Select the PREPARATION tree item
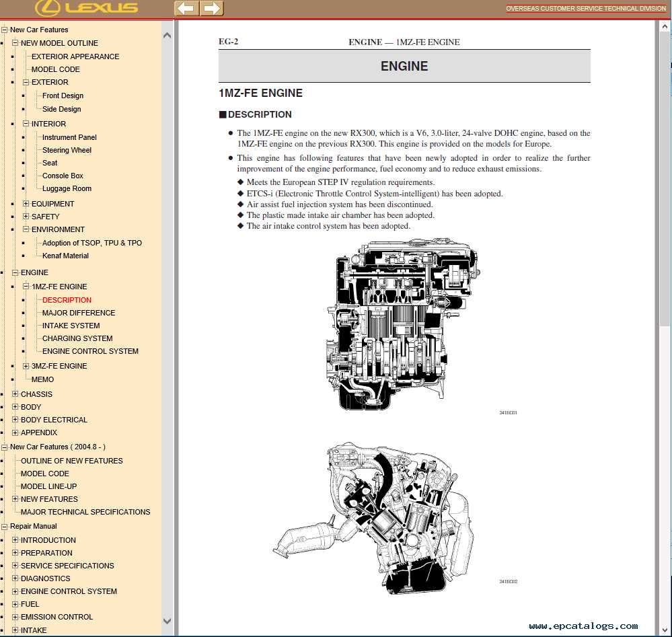 (46, 554)
